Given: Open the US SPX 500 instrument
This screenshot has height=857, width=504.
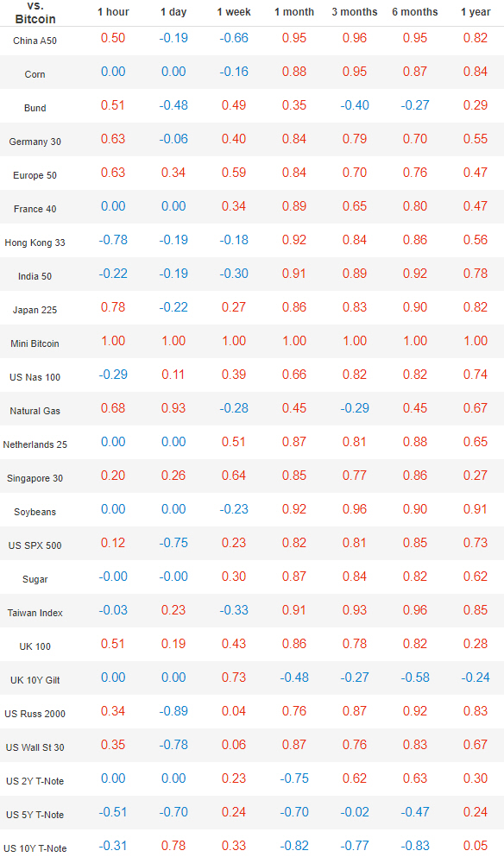Looking at the screenshot, I should pos(35,545).
